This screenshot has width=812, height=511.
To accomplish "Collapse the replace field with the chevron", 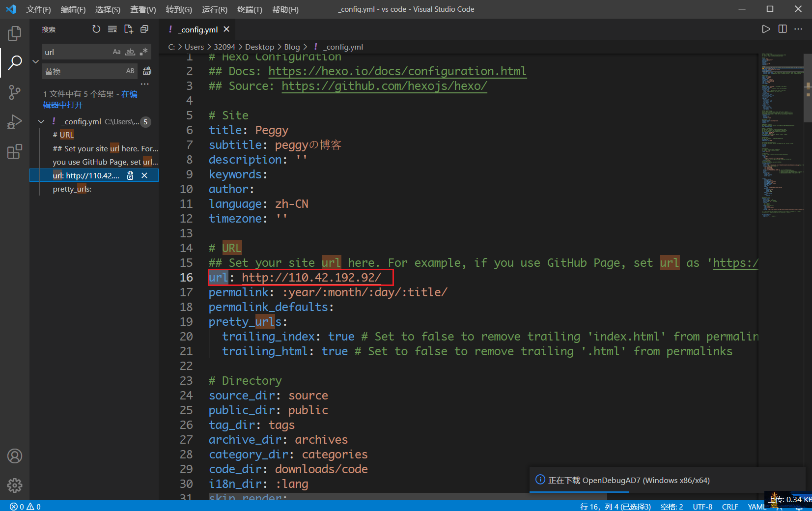I will (x=35, y=61).
